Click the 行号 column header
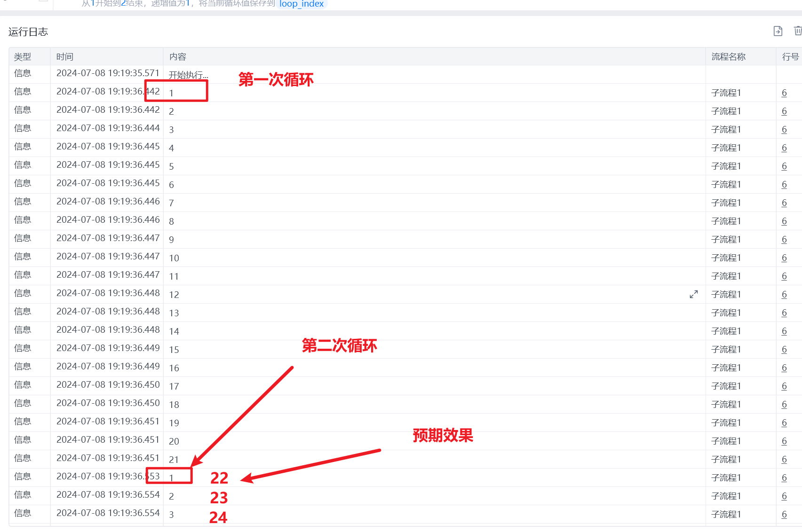The height and width of the screenshot is (532, 802). click(x=790, y=57)
